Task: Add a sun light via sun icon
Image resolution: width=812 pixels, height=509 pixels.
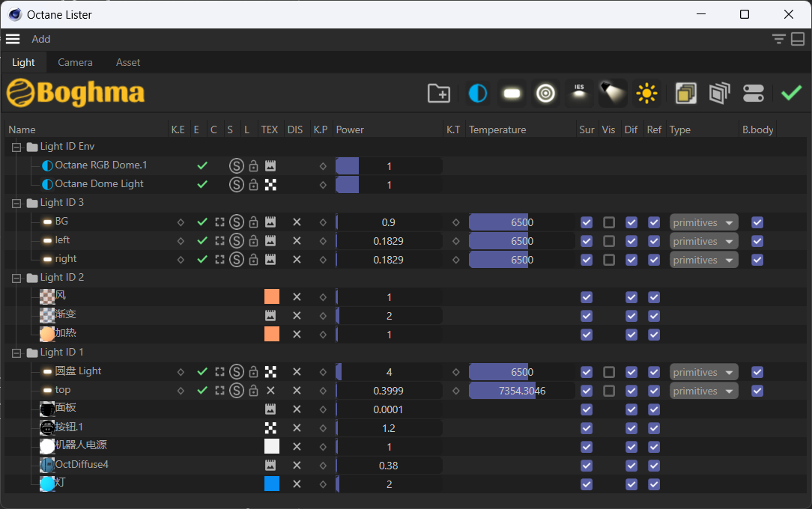Action: click(646, 94)
